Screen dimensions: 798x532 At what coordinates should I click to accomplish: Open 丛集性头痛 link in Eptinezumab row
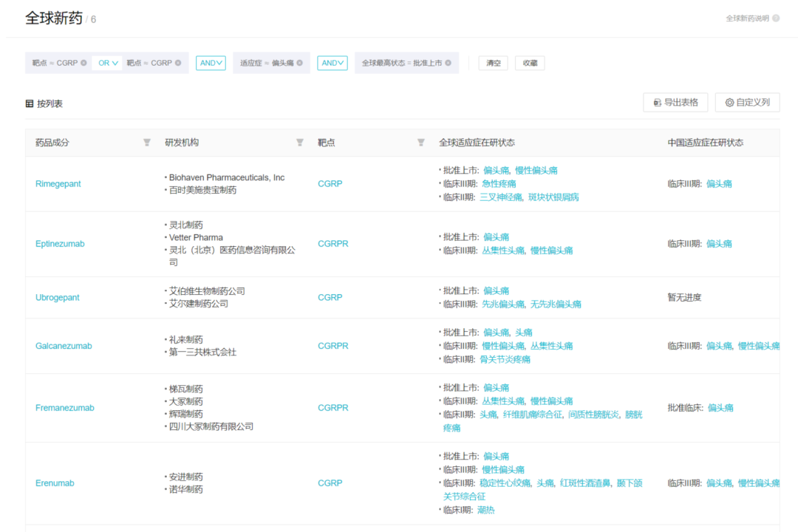click(503, 250)
